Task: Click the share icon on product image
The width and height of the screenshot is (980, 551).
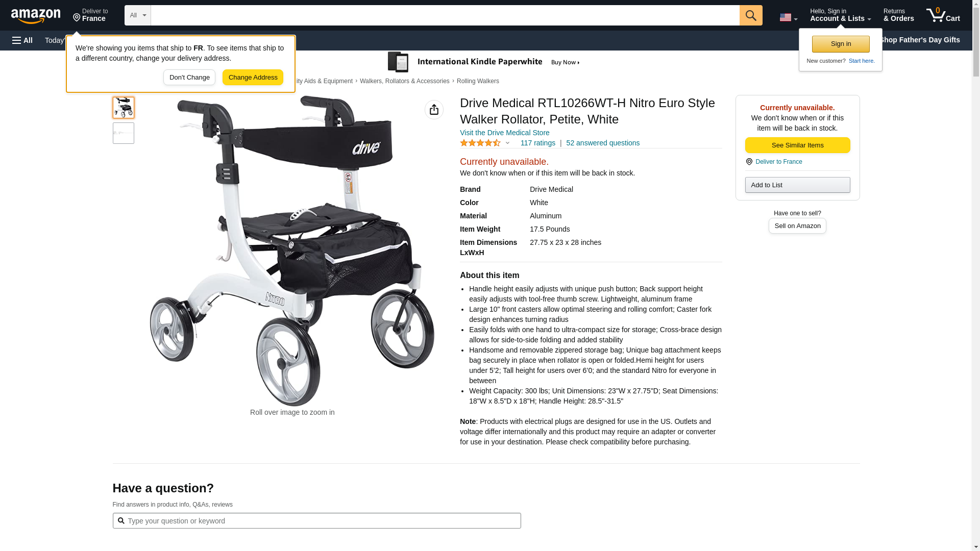Action: [x=434, y=110]
